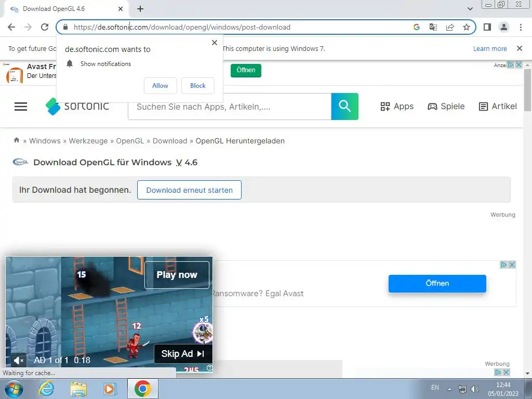
Task: Click the scrollbar down arrow
Action: (527, 374)
